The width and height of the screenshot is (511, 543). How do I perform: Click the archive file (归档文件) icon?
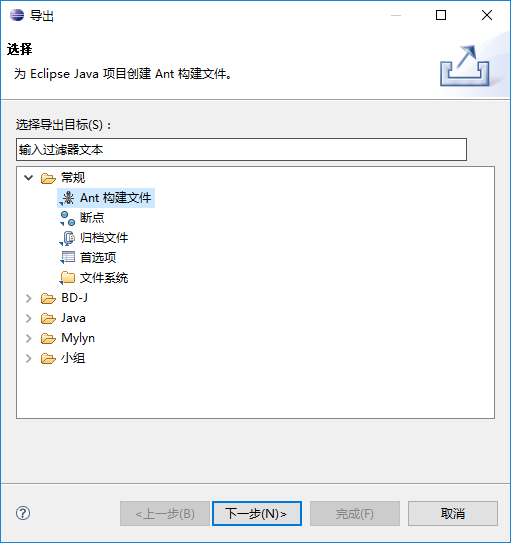[68, 238]
